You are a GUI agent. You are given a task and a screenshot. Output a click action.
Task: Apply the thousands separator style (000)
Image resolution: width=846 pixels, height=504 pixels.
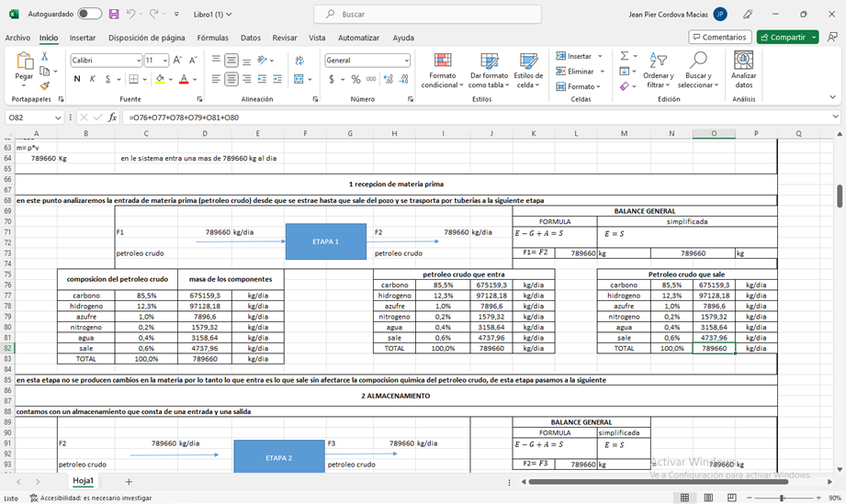point(371,79)
